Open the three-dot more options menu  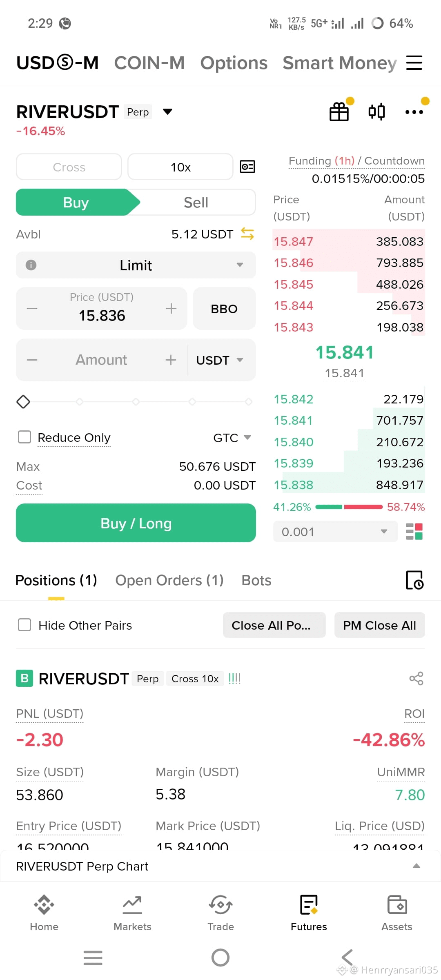point(414,112)
